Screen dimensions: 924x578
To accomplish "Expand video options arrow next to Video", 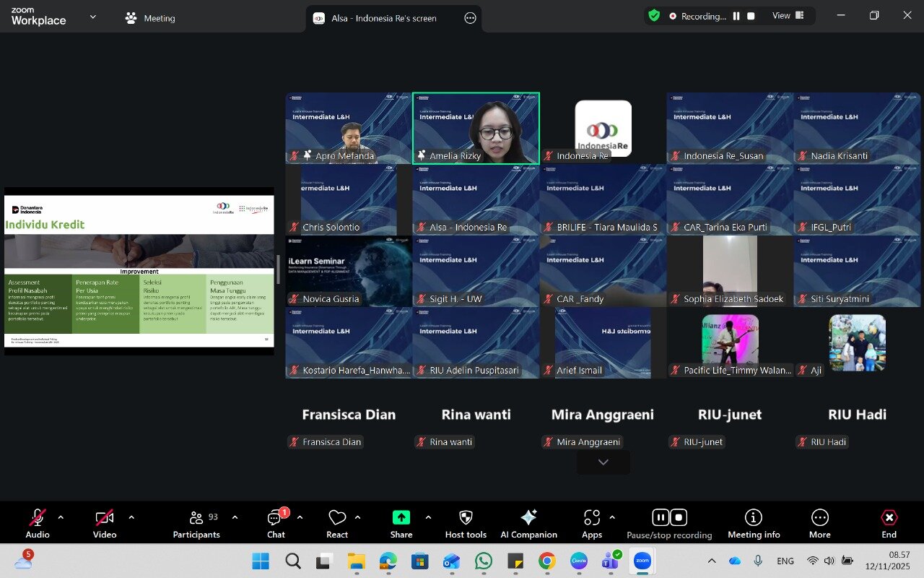I will pyautogui.click(x=131, y=517).
